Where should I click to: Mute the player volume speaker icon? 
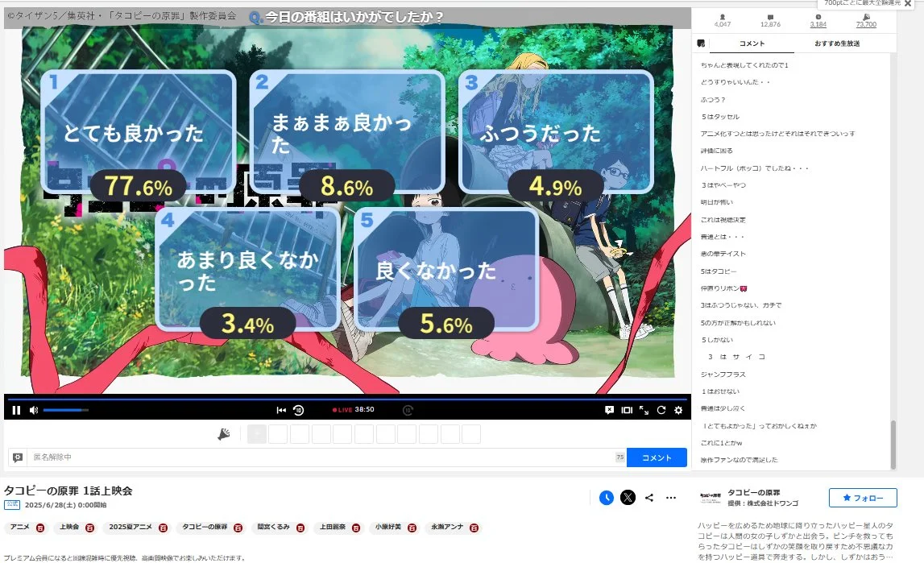(x=34, y=410)
